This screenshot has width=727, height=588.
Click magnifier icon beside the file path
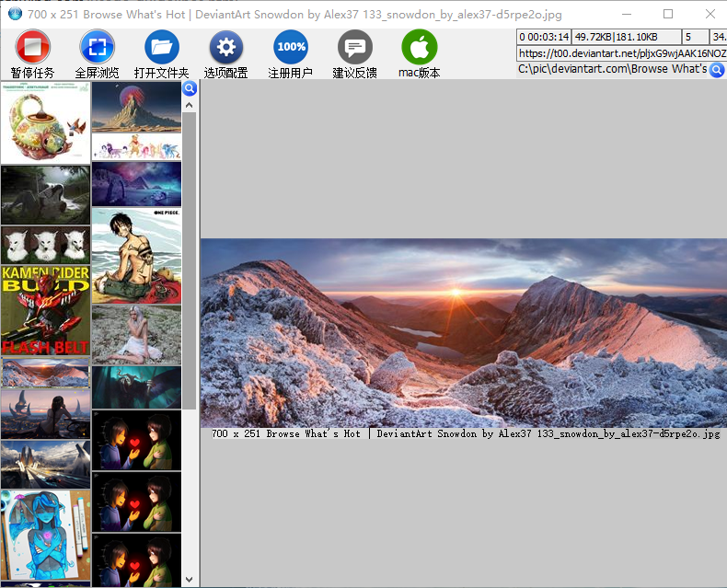(717, 69)
